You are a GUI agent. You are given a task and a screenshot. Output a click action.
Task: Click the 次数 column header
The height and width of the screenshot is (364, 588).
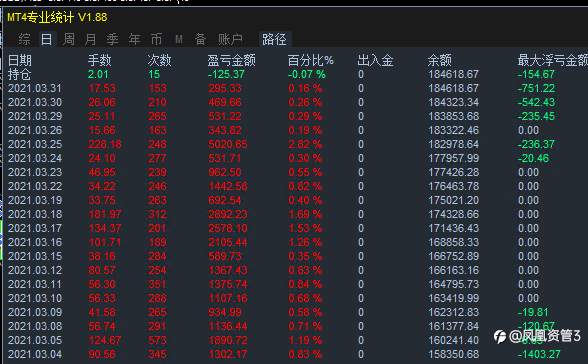pyautogui.click(x=159, y=60)
